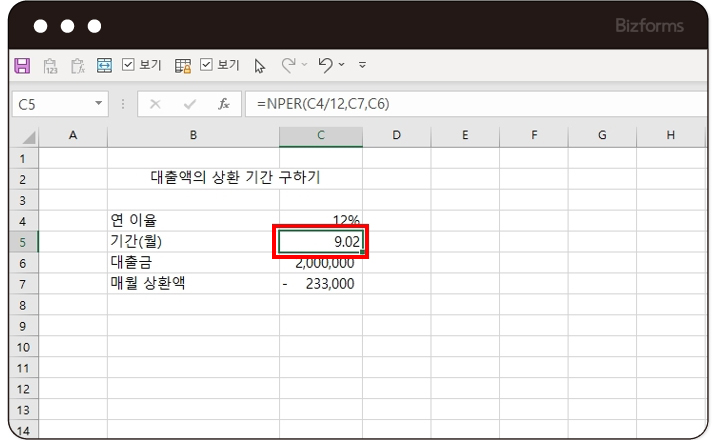Select row 11 header
Screen dimensions: 715x440
pyautogui.click(x=23, y=368)
